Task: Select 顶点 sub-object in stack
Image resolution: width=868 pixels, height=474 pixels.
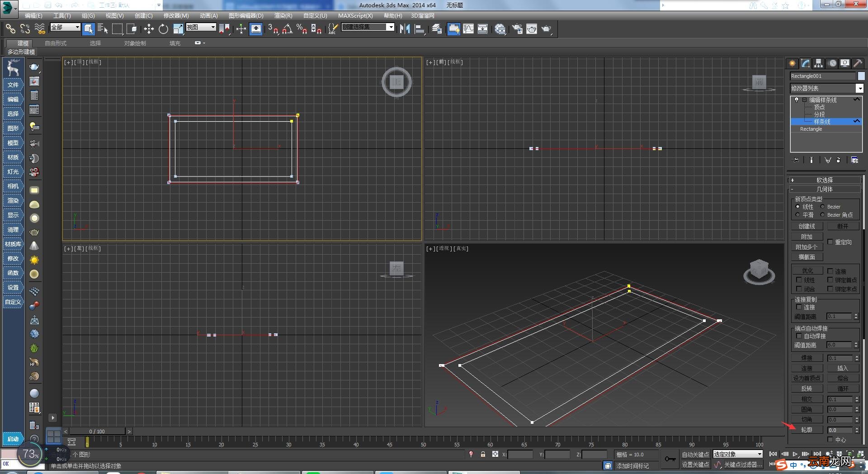Action: point(819,107)
